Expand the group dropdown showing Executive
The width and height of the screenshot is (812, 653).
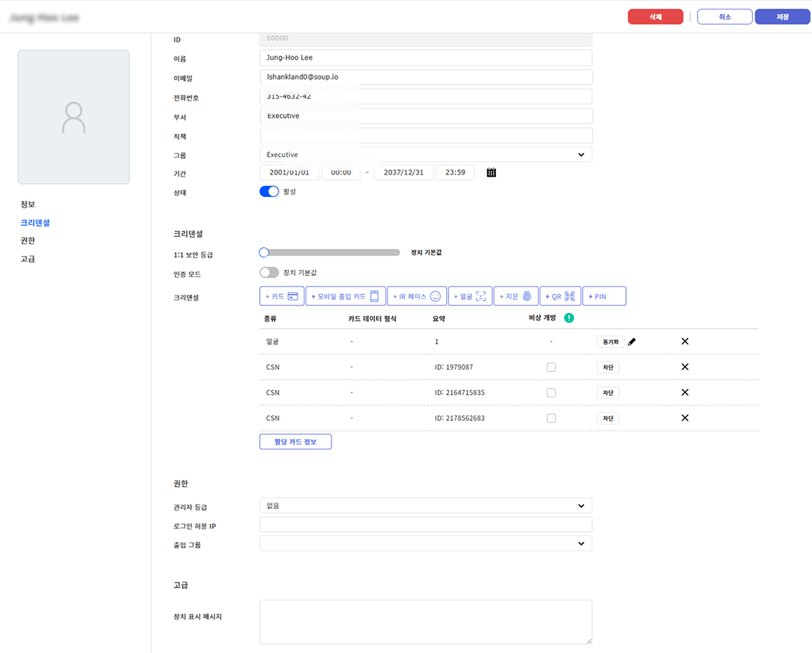tap(426, 155)
